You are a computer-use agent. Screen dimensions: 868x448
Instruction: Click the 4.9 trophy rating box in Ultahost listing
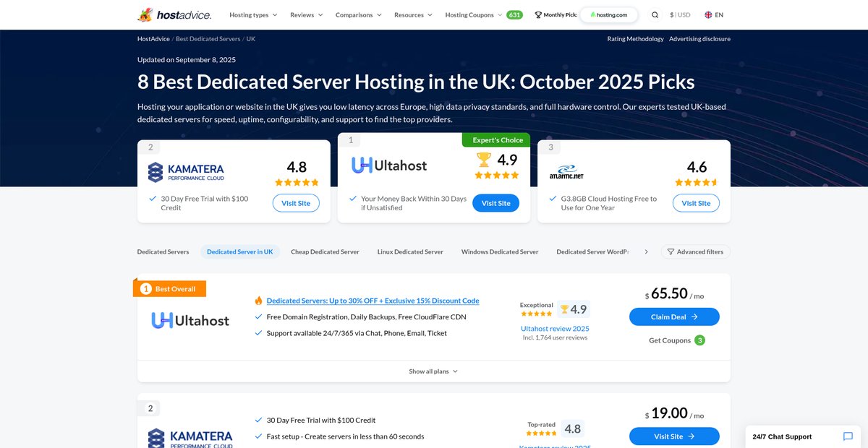[574, 309]
